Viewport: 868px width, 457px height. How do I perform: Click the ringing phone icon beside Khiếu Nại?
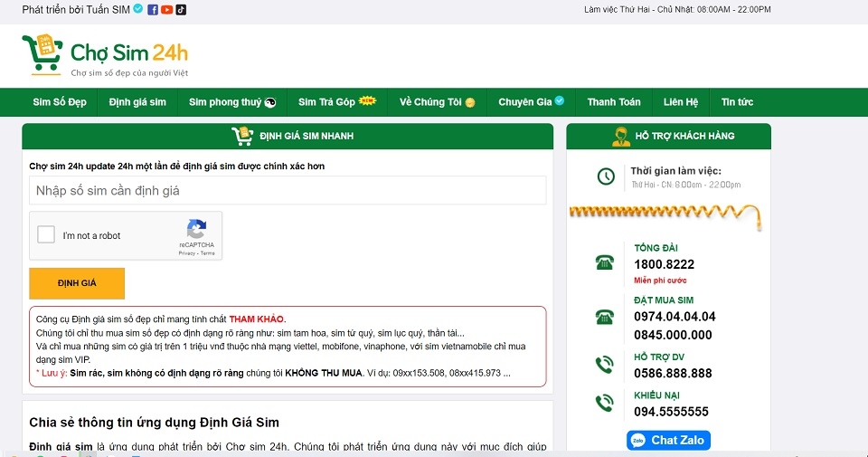(x=605, y=403)
